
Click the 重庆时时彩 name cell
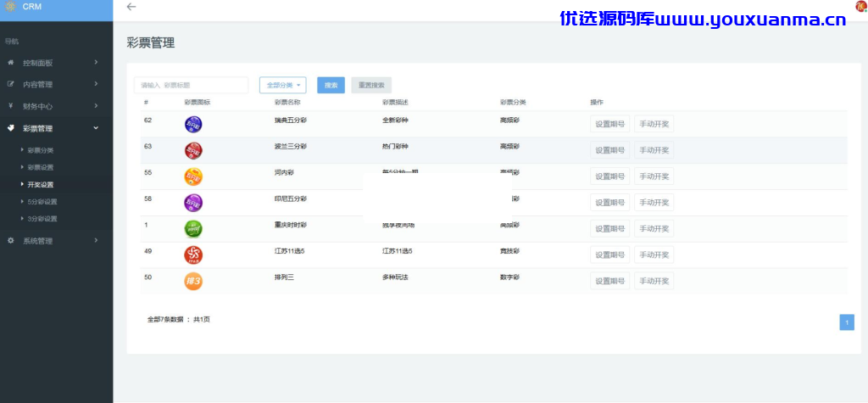click(290, 225)
